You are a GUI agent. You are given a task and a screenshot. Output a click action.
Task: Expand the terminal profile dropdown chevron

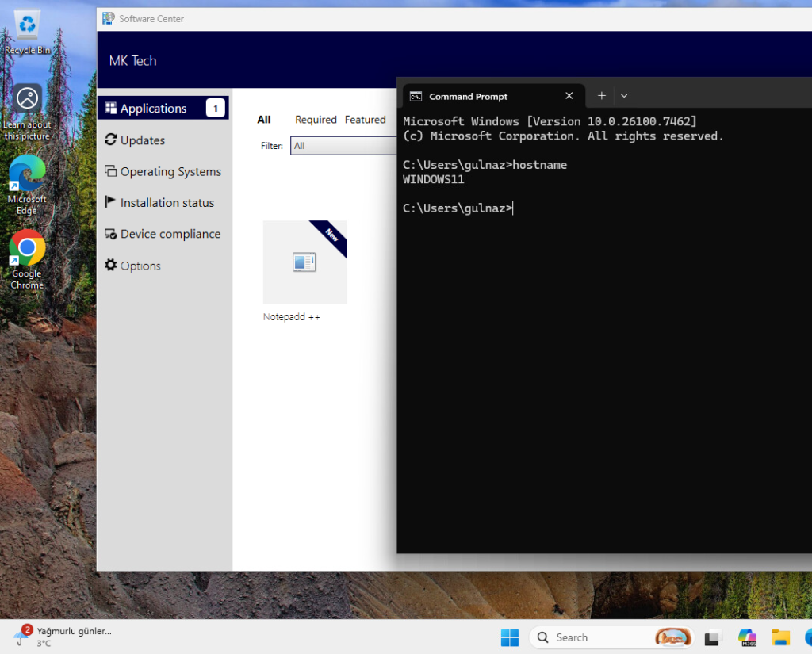pyautogui.click(x=624, y=96)
